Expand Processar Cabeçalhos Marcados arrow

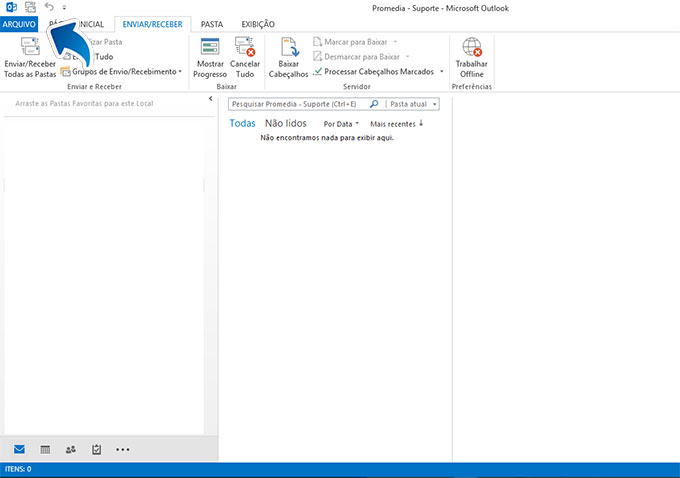[x=441, y=72]
